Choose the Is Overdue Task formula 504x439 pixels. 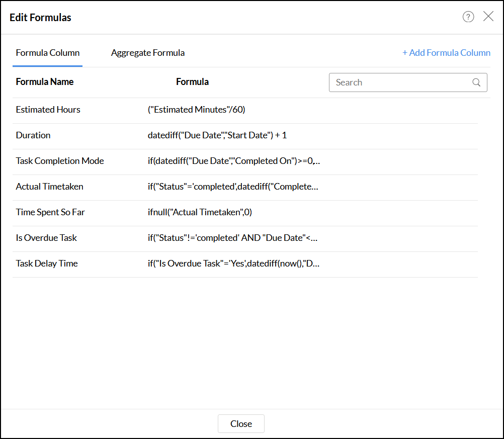(x=46, y=238)
